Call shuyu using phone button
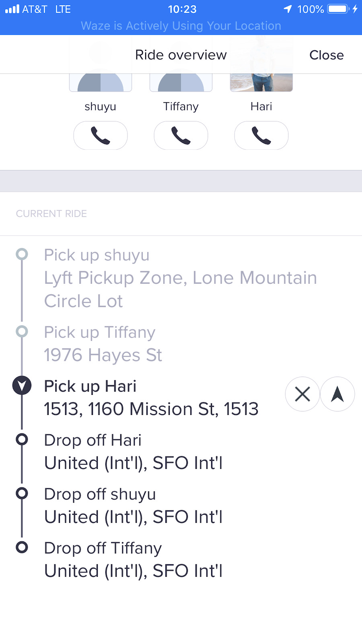Screen dimensions: 362x644 [101, 135]
